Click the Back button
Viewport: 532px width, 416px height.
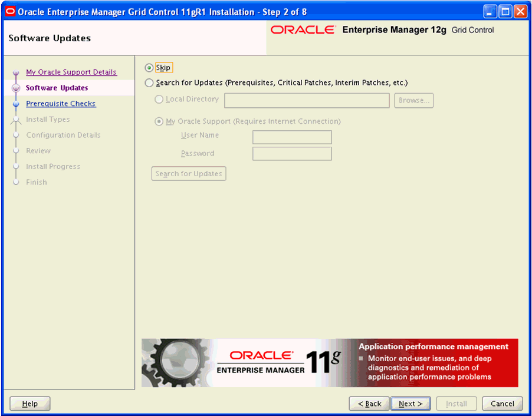click(369, 404)
